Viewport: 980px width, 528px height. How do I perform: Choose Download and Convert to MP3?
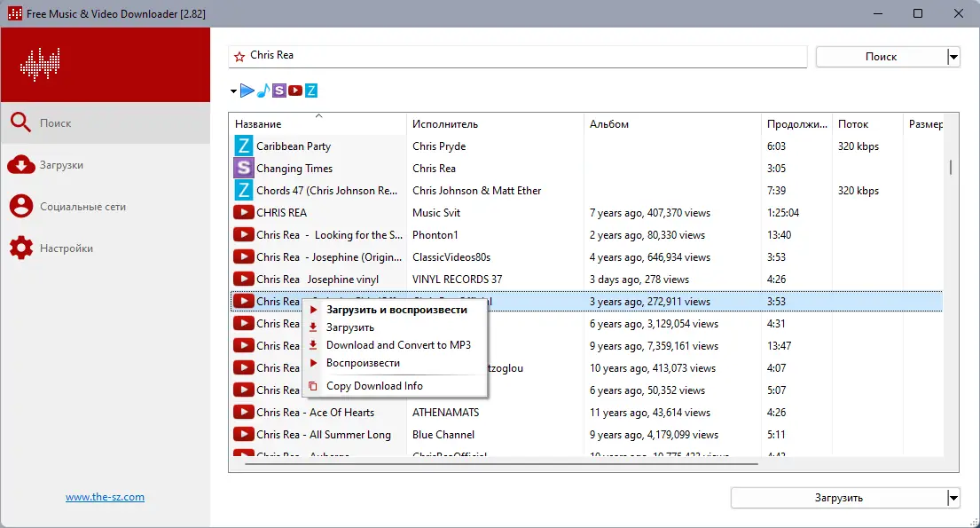[395, 344]
